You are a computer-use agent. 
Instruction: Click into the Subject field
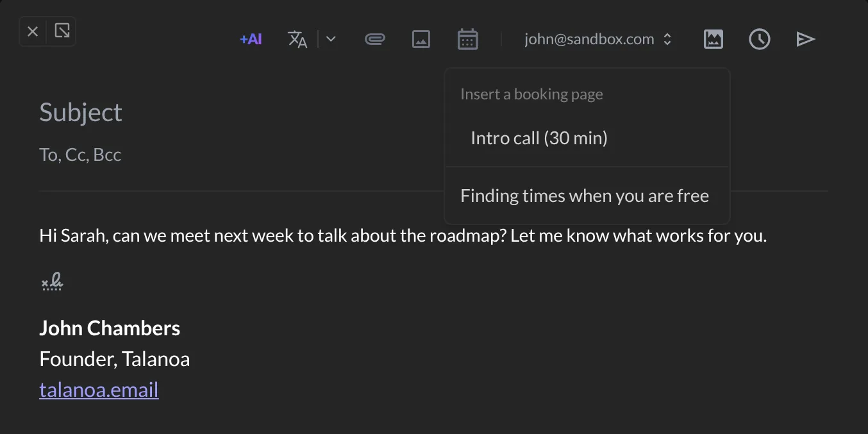[81, 112]
